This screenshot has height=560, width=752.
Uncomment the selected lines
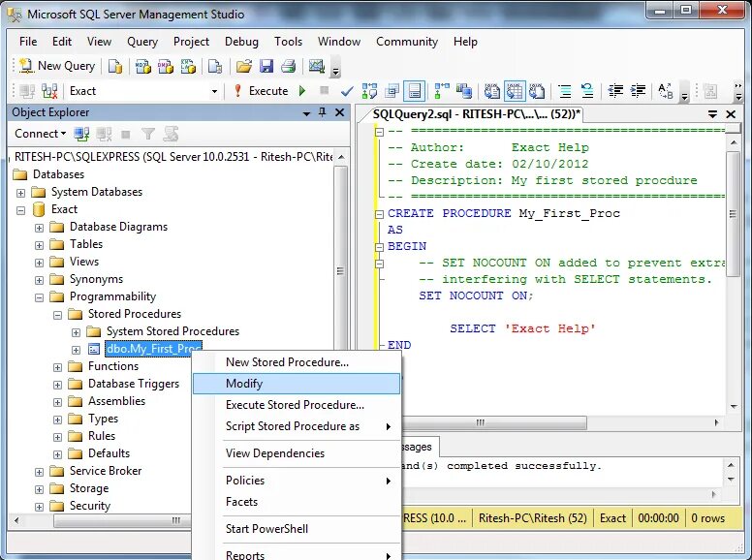[587, 91]
